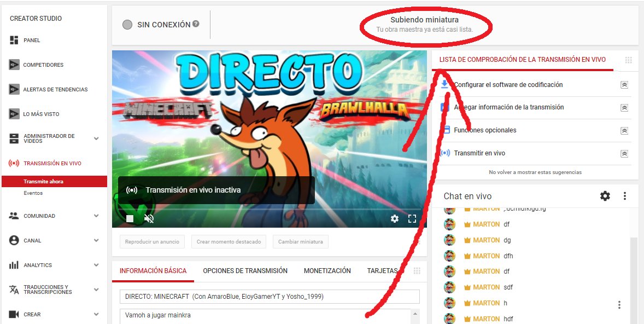Click the live stream preview thumbnail
The height and width of the screenshot is (324, 644).
[270, 138]
